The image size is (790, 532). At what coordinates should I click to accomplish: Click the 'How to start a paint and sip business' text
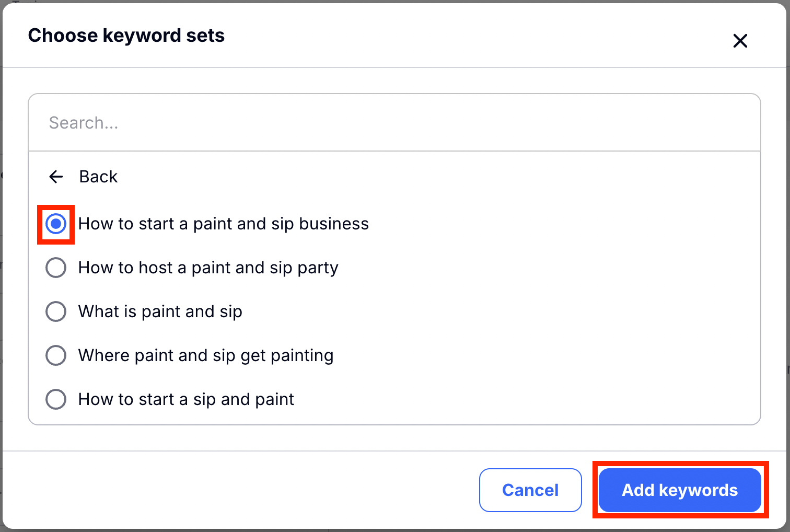pyautogui.click(x=223, y=224)
